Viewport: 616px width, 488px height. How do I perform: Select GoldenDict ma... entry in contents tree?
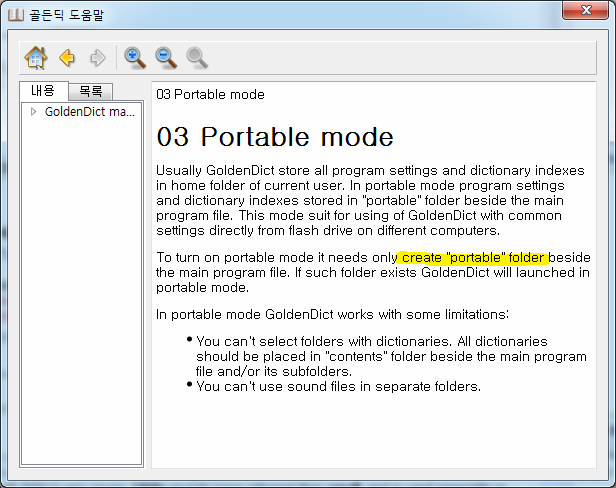90,112
